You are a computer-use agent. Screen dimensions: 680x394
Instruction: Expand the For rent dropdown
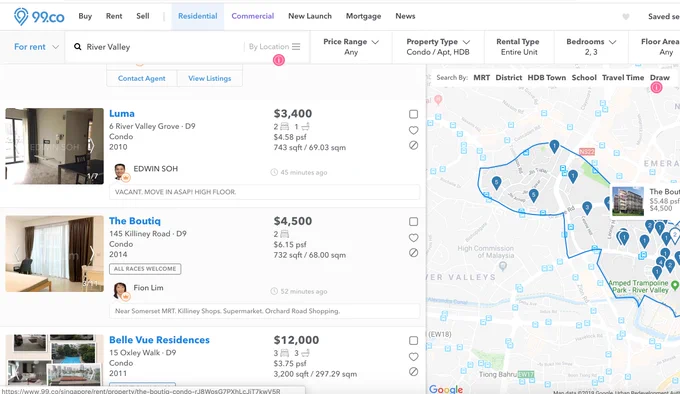(x=36, y=47)
